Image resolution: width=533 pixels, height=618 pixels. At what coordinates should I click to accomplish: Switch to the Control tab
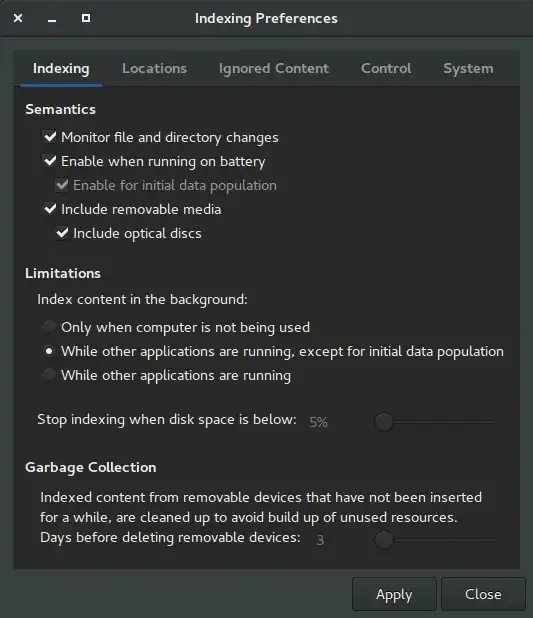[x=386, y=69]
